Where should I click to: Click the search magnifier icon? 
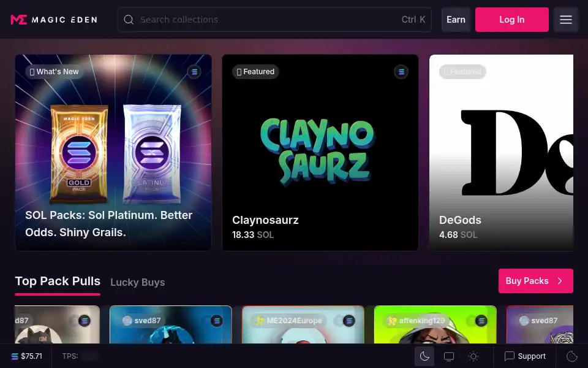[129, 20]
